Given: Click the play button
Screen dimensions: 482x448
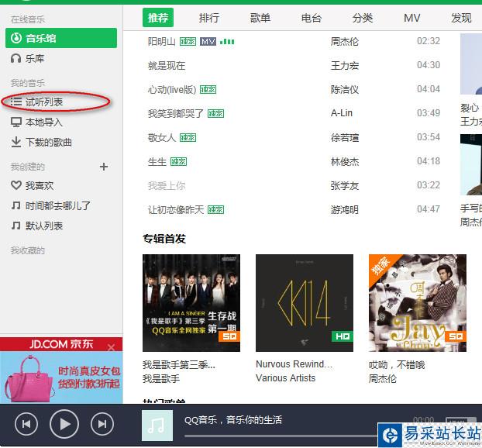Looking at the screenshot, I should 64,424.
